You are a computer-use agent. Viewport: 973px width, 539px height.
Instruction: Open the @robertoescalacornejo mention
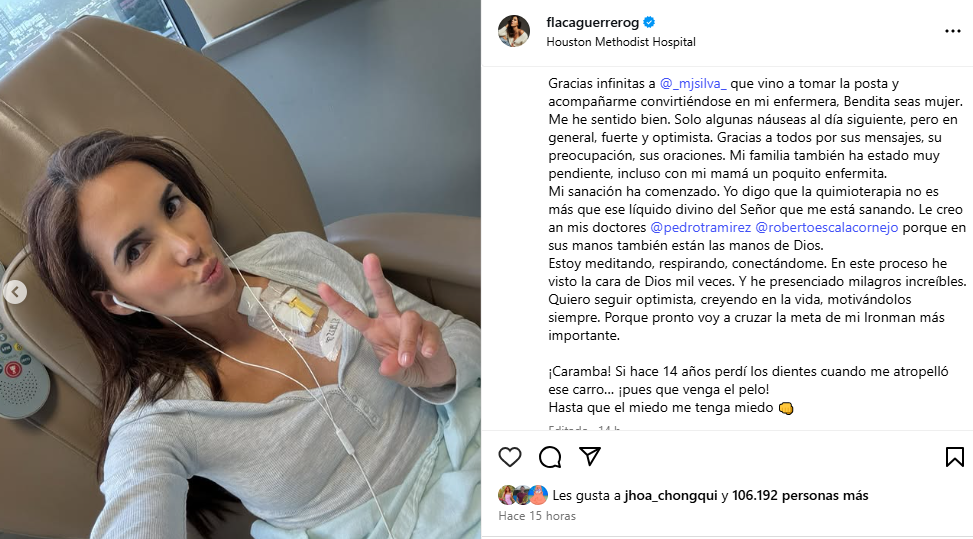click(x=827, y=227)
